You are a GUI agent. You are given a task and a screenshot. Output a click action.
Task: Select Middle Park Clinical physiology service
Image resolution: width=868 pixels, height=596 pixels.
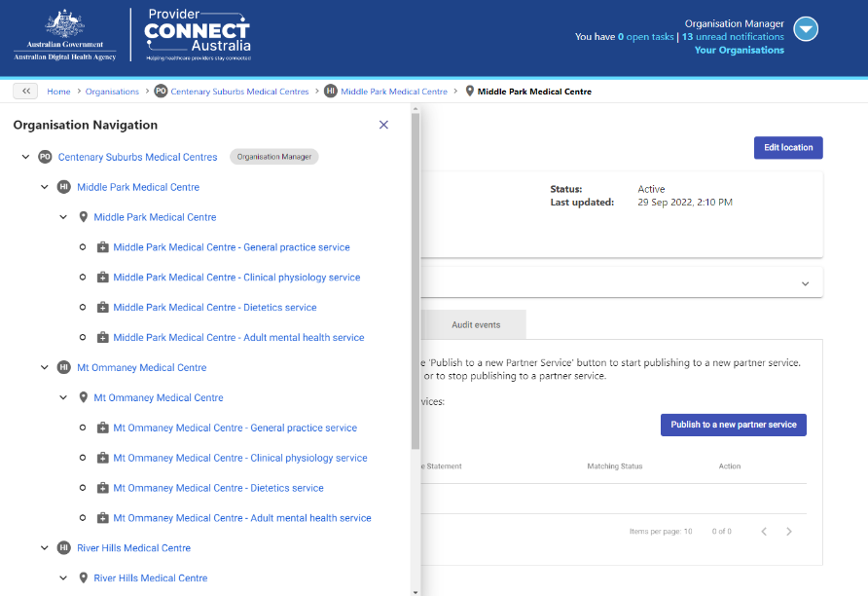pyautogui.click(x=236, y=277)
